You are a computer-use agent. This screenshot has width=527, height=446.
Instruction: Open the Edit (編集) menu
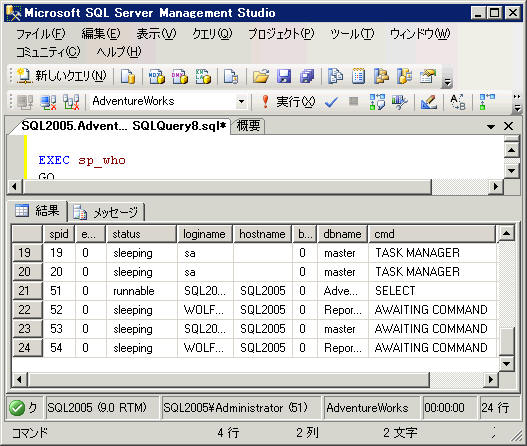[x=101, y=34]
